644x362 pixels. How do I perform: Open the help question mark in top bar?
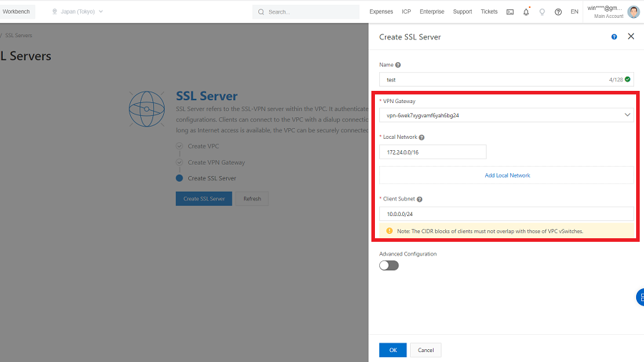(x=558, y=12)
